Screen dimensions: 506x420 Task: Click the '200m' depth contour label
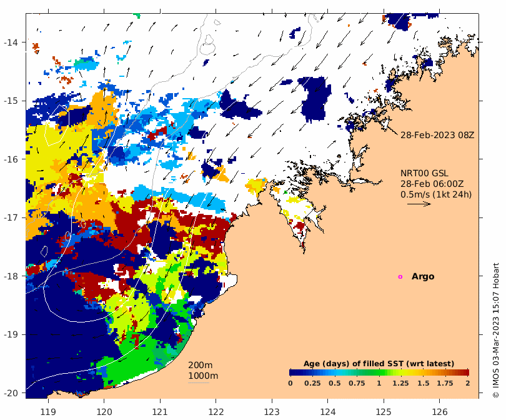(200, 365)
